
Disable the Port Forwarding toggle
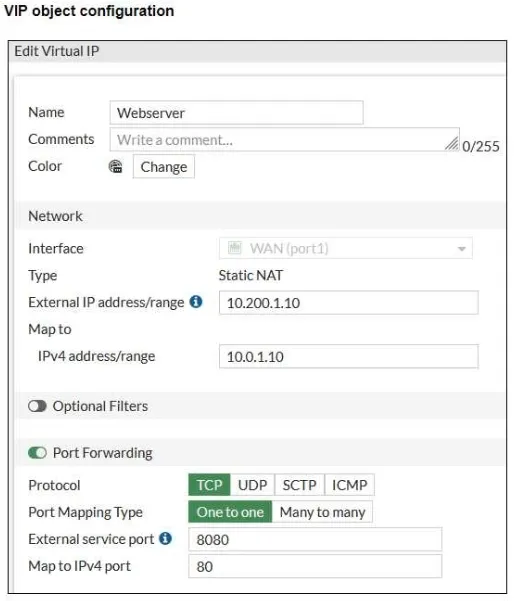click(x=37, y=453)
